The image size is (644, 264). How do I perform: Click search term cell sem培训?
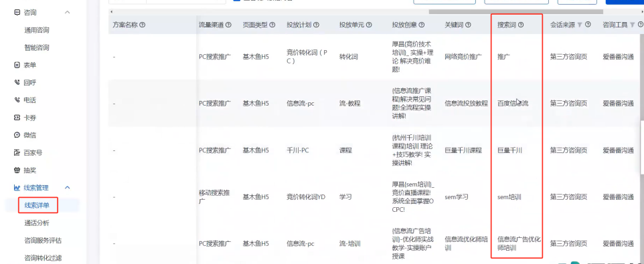(509, 197)
